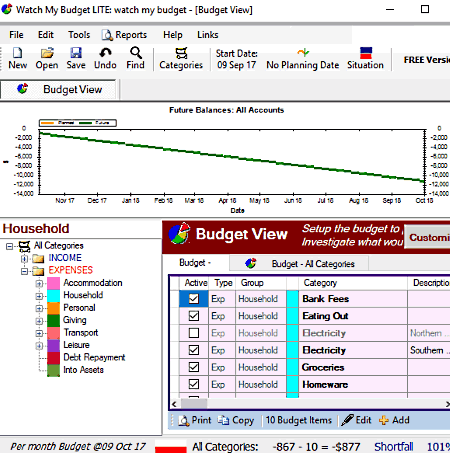The width and height of the screenshot is (450, 453).
Task: Toggle Active checkbox for Homeware
Action: (x=194, y=384)
